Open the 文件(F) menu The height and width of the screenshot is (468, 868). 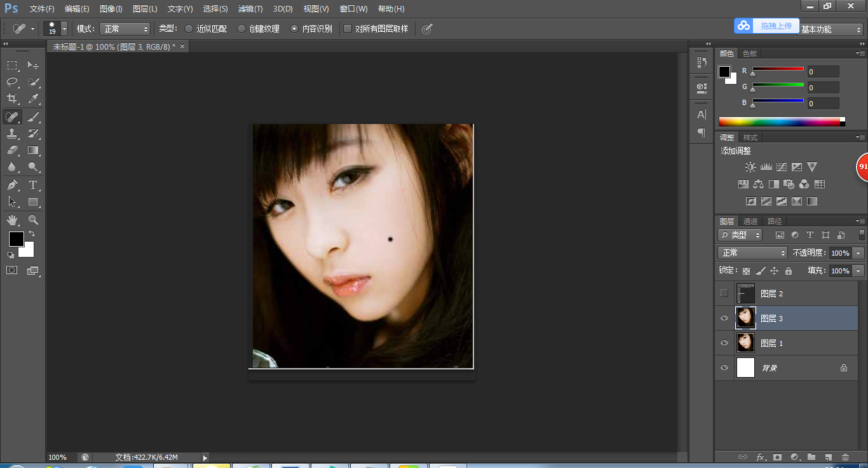point(42,9)
